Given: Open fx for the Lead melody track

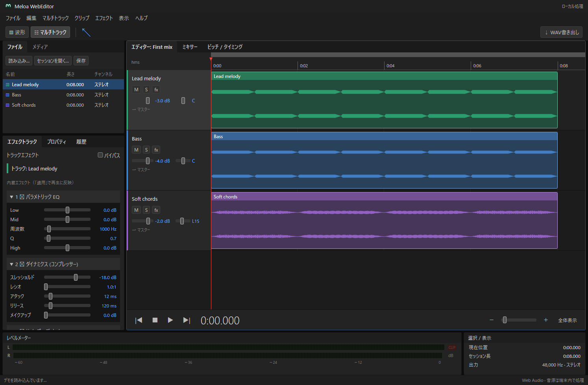Looking at the screenshot, I should point(156,90).
